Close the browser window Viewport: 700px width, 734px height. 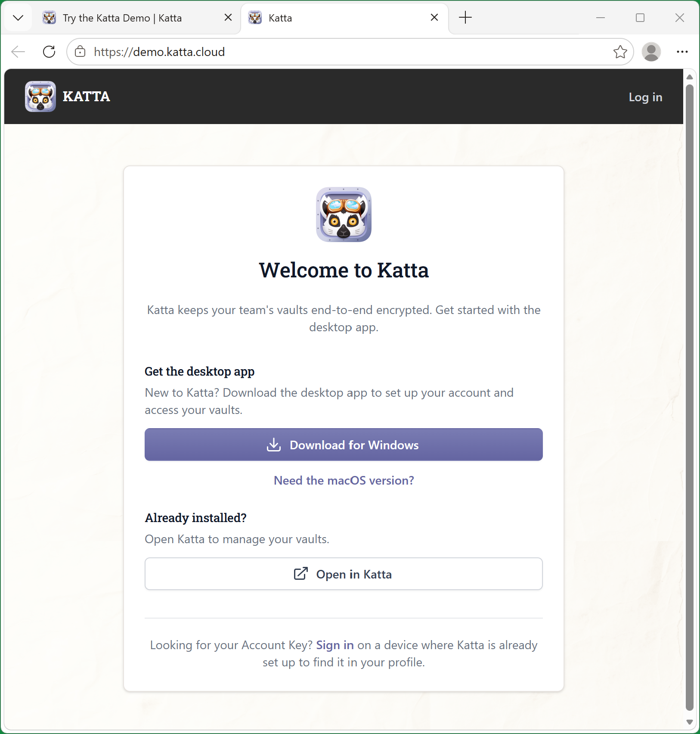point(680,18)
